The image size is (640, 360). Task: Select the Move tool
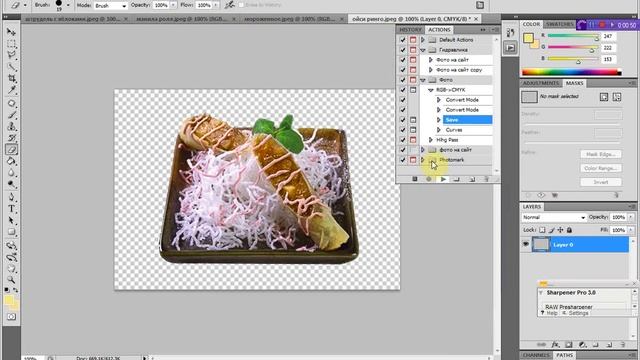[x=11, y=32]
